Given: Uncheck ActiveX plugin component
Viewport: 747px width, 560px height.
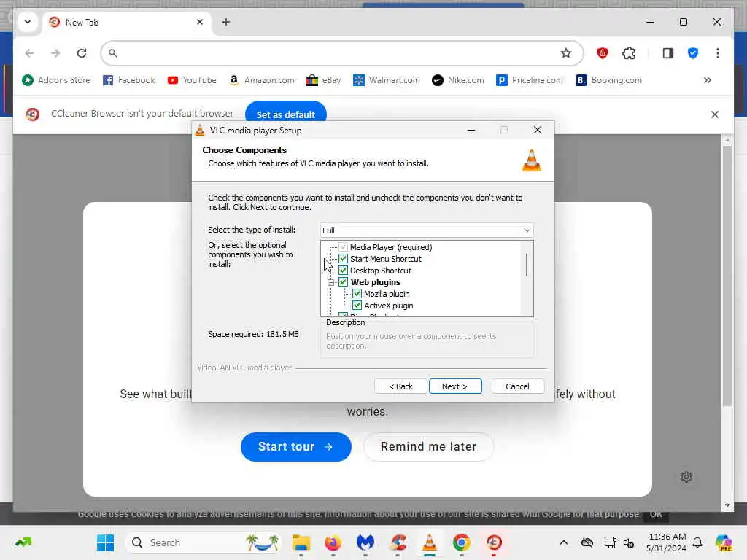Looking at the screenshot, I should click(x=357, y=306).
